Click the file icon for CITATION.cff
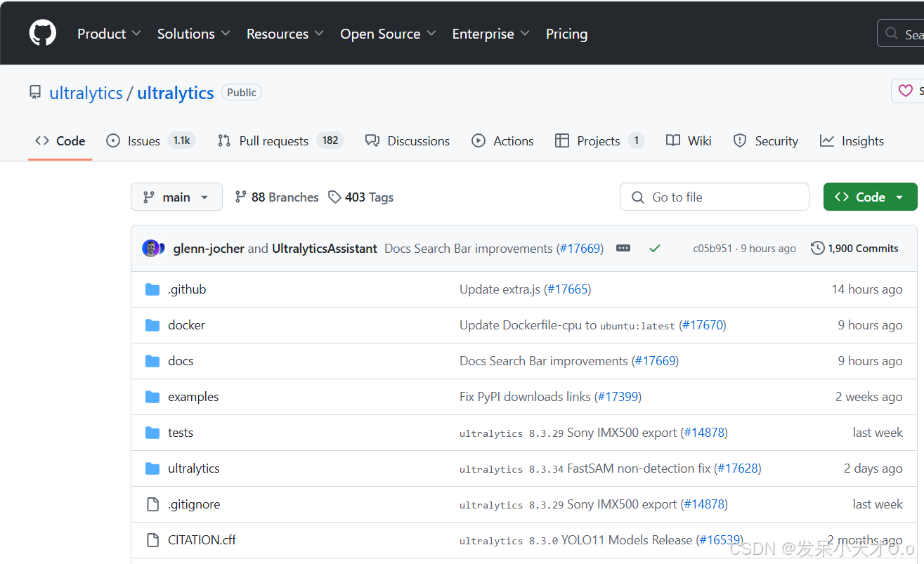The height and width of the screenshot is (564, 924). pyautogui.click(x=152, y=540)
